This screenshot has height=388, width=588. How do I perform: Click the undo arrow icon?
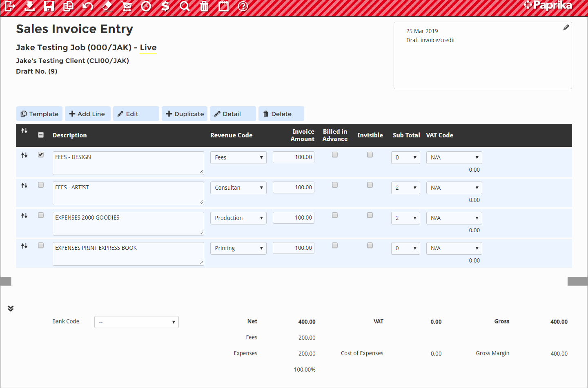point(87,6)
